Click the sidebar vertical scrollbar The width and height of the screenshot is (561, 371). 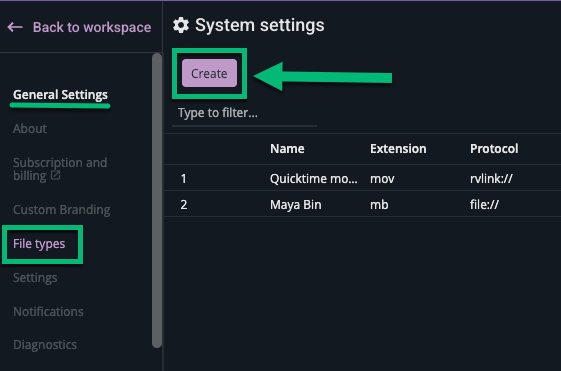point(157,200)
